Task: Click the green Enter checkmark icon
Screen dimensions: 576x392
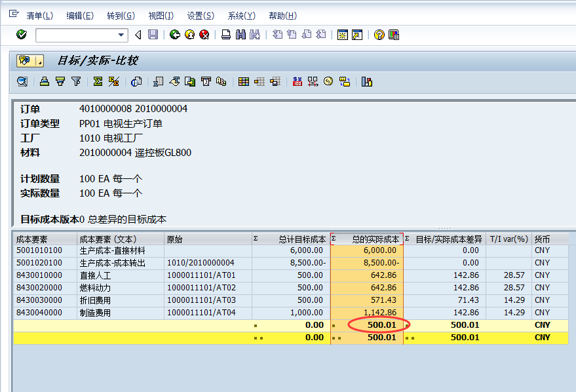Action: (x=22, y=35)
